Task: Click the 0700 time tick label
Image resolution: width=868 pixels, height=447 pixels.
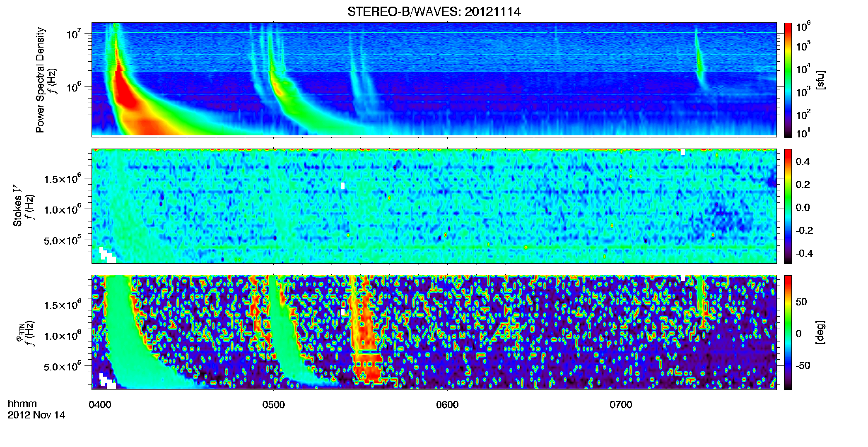Action: 621,405
